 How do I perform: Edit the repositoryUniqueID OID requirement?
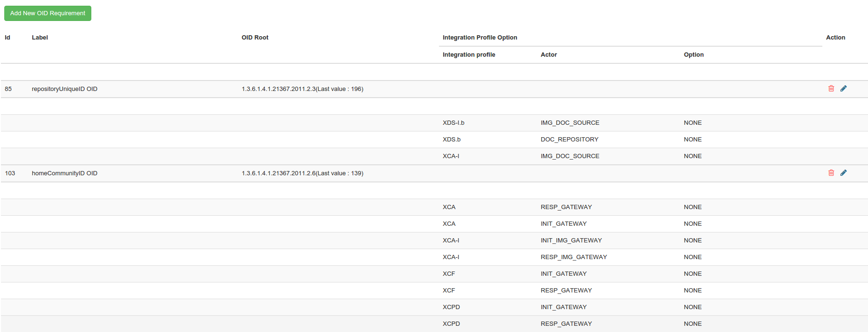[x=843, y=89]
